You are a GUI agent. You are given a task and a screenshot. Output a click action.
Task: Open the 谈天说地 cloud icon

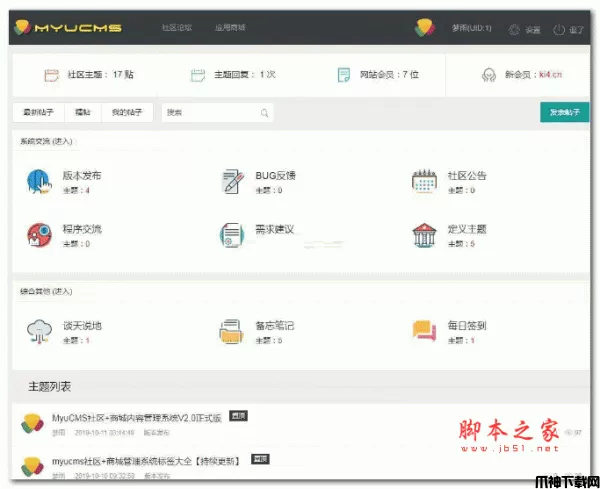tap(39, 331)
